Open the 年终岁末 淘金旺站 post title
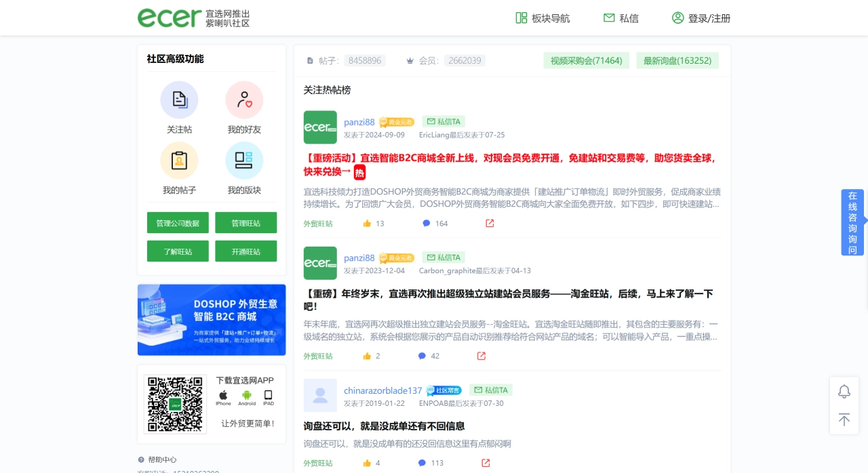868x473 pixels. tap(509, 300)
